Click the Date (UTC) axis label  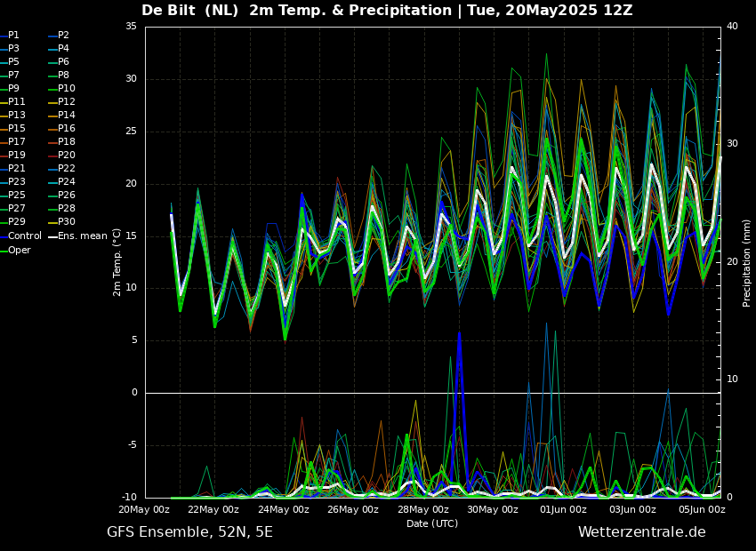[432, 523]
